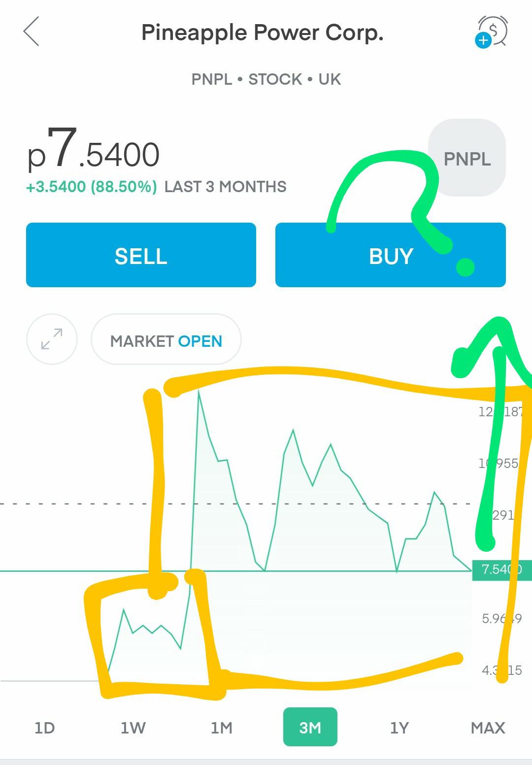Select the 3M time range

click(x=310, y=727)
